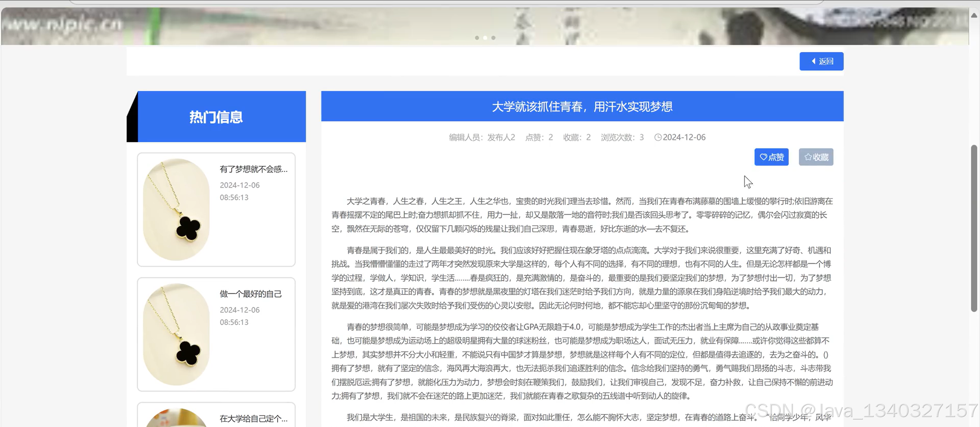Click the 点赞 like button

(771, 157)
